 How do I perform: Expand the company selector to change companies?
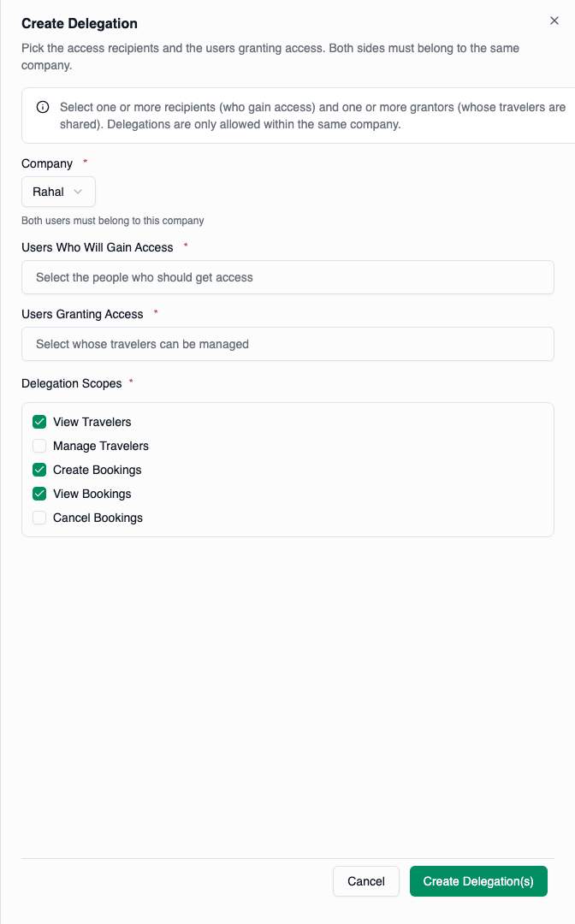coord(57,192)
